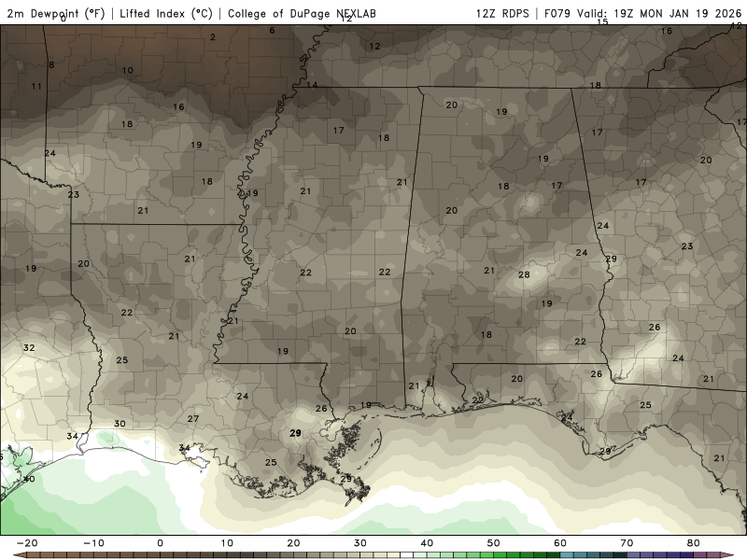Click the map value '40' over the green Texas coast
747x560 pixels.
pos(29,479)
